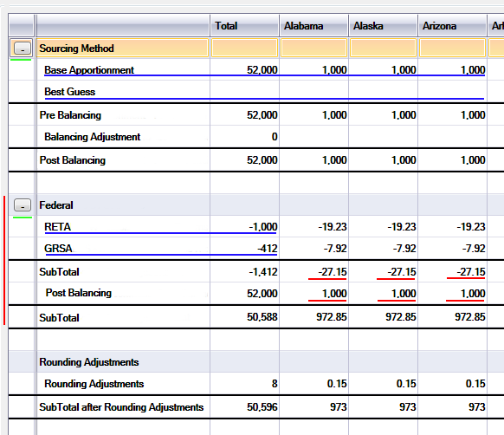This screenshot has width=504, height=435.
Task: Open the Best Guess link
Action: point(70,92)
